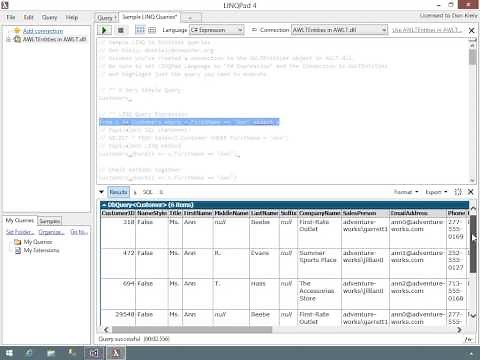Click the results horizontal scrollbar thumb
This screenshot has height=360, width=480.
pyautogui.click(x=192, y=330)
